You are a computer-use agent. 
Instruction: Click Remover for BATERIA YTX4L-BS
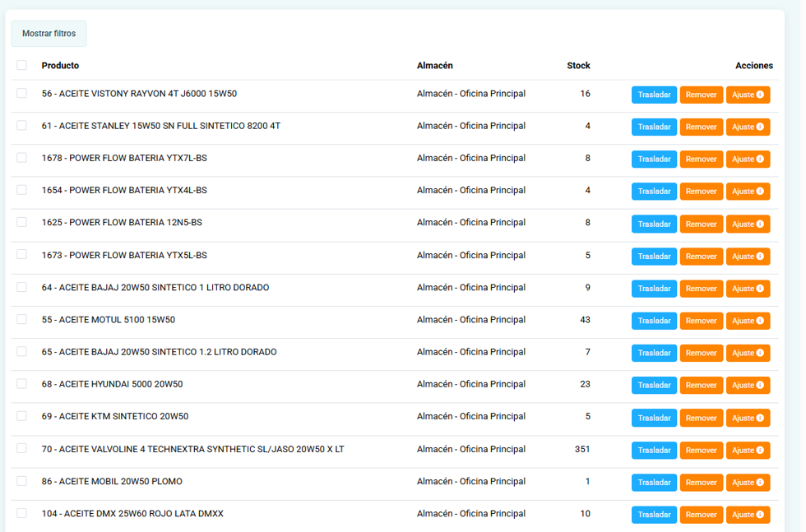pyautogui.click(x=701, y=192)
